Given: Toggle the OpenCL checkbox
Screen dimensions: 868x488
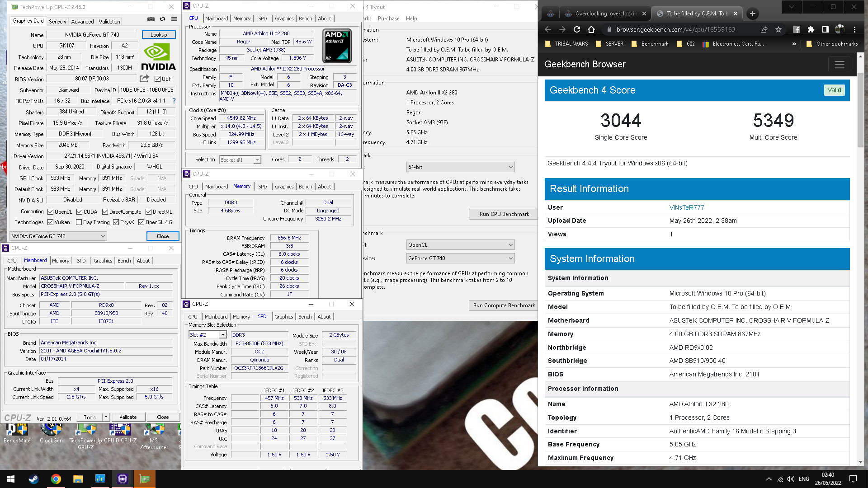Looking at the screenshot, I should pyautogui.click(x=51, y=212).
